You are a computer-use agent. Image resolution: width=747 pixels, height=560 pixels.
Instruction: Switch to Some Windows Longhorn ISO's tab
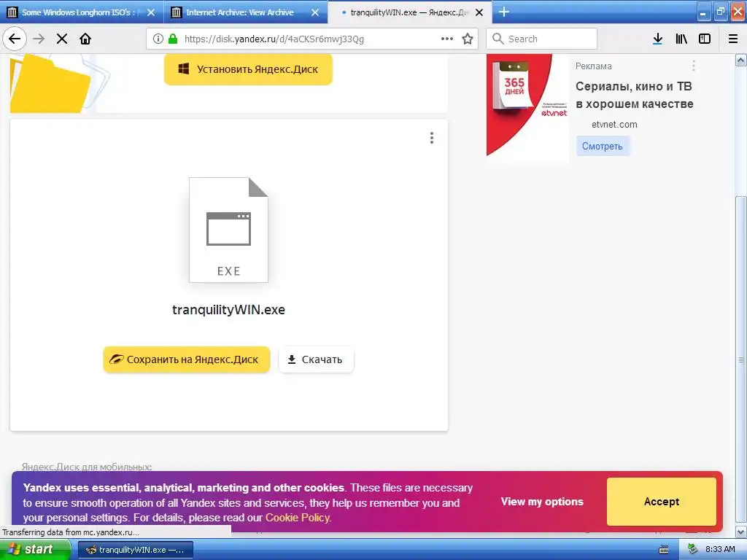(82, 12)
